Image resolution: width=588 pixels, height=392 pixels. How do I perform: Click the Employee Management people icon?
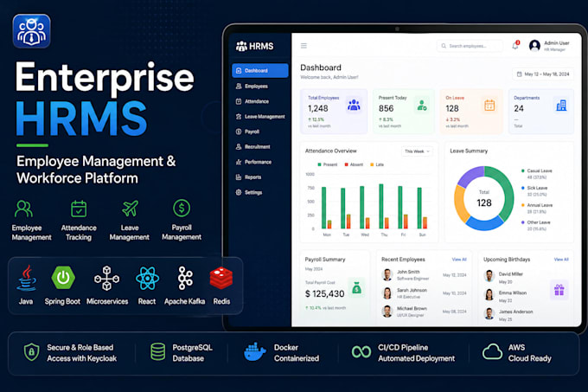[x=23, y=209]
